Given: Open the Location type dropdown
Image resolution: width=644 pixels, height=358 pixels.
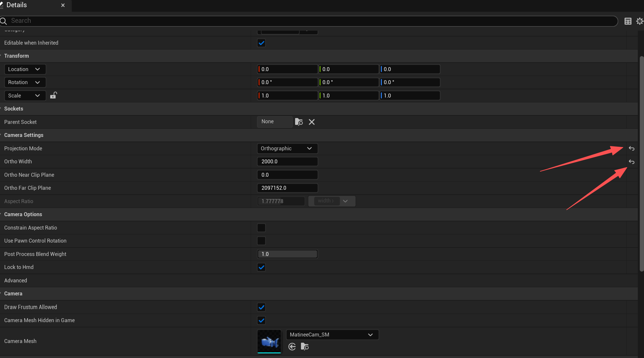Looking at the screenshot, I should click(x=25, y=69).
